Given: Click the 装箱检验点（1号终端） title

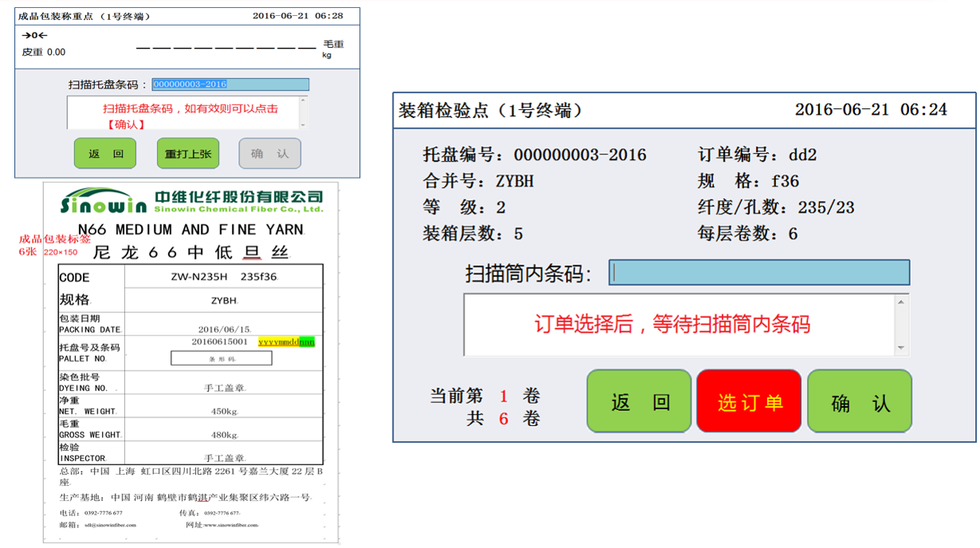Looking at the screenshot, I should tap(490, 110).
